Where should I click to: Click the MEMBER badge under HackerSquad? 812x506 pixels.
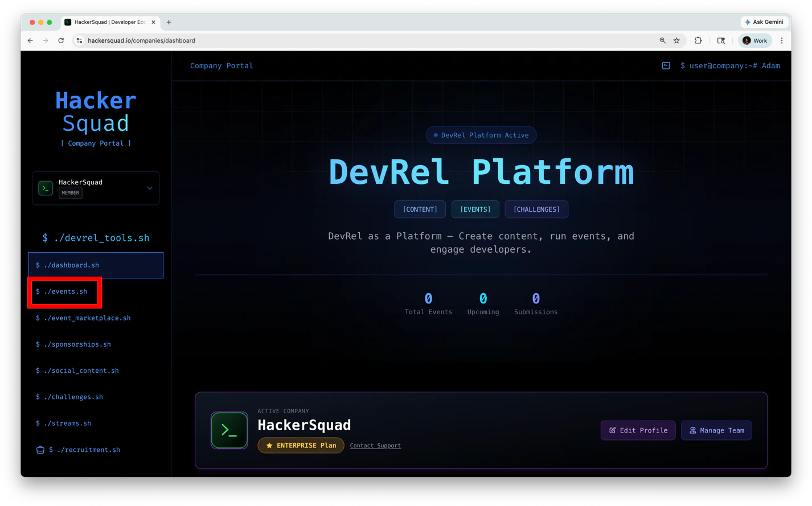[71, 193]
